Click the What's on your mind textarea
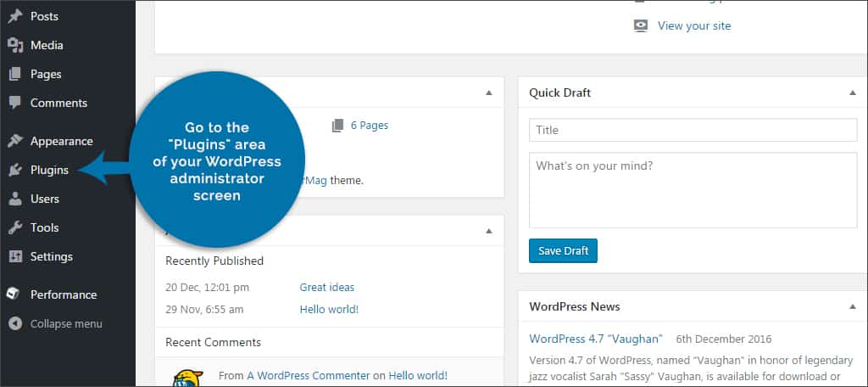The height and width of the screenshot is (387, 868). (693, 190)
